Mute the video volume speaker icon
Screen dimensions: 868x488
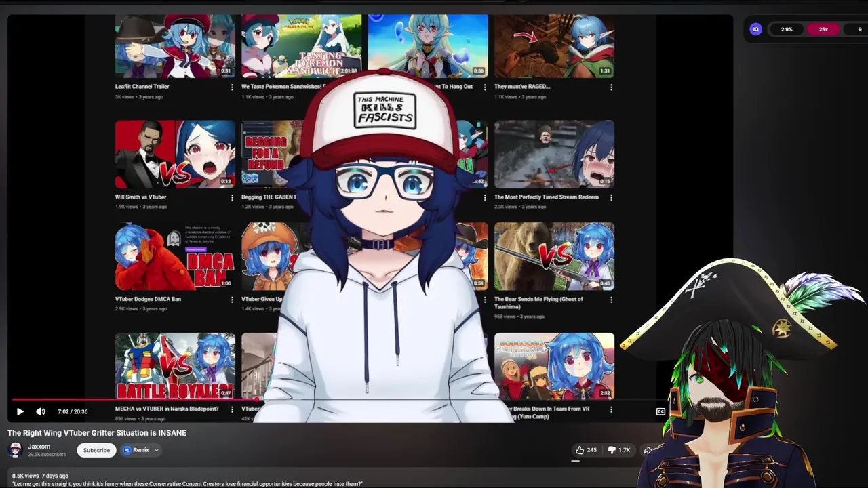tap(41, 411)
